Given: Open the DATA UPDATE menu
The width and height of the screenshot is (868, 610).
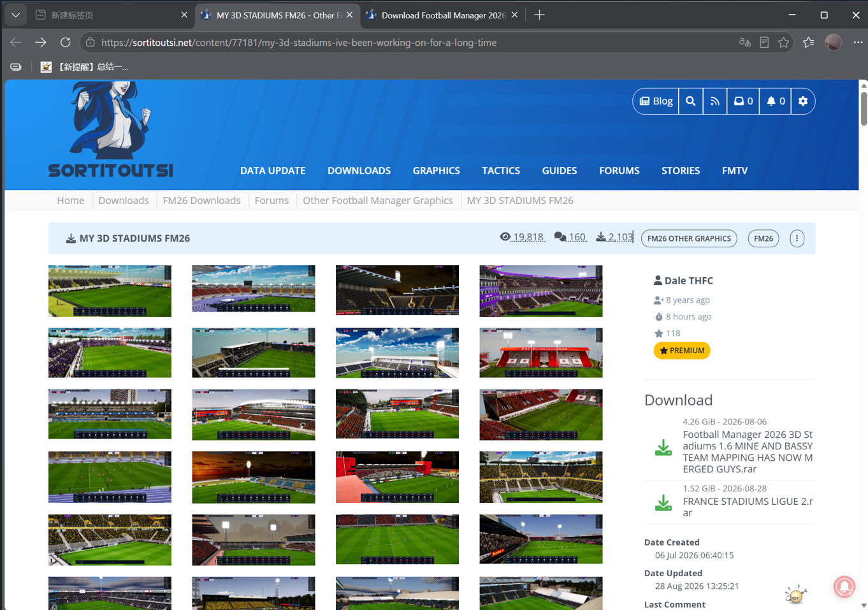Looking at the screenshot, I should click(x=273, y=171).
